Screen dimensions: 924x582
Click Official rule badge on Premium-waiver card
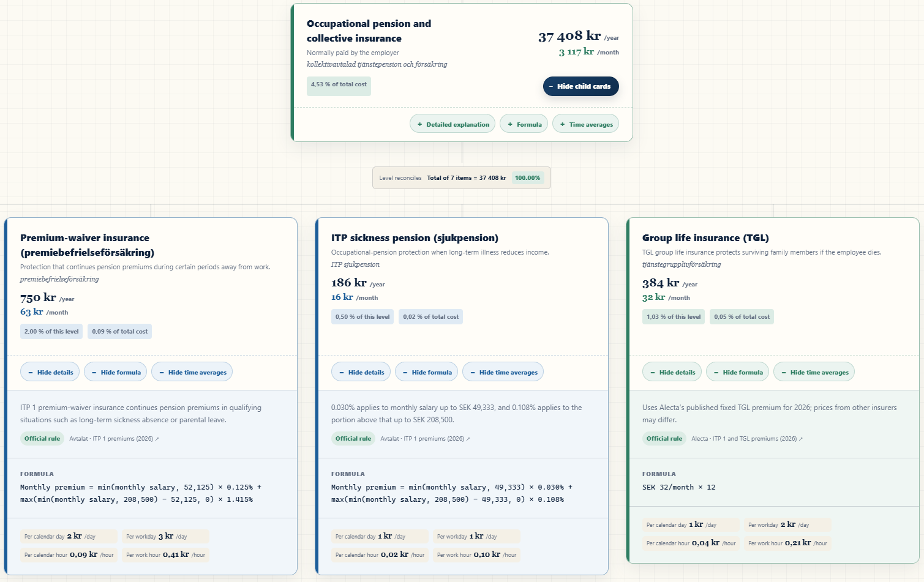pos(42,439)
